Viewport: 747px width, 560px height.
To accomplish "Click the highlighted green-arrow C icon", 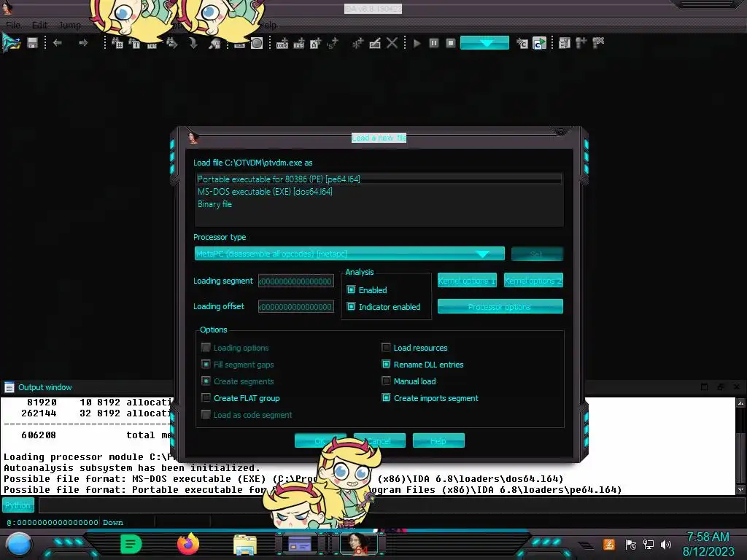I will click(x=539, y=43).
